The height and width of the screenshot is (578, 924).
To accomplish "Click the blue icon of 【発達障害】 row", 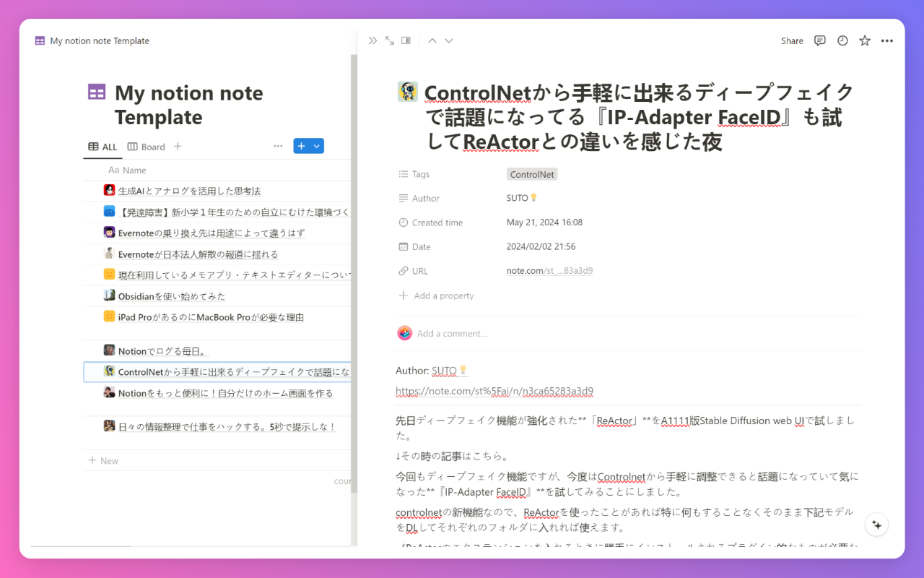I will (110, 212).
